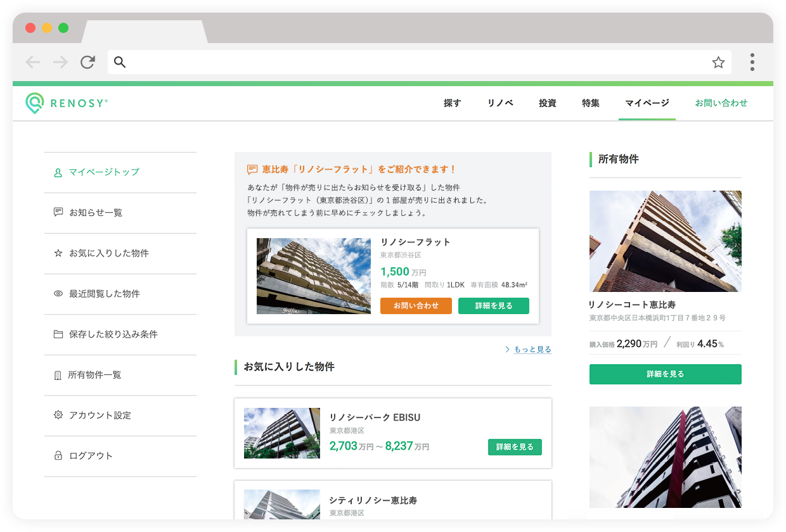Click the second owned property photo
Image resolution: width=786 pixels, height=532 pixels.
(666, 457)
